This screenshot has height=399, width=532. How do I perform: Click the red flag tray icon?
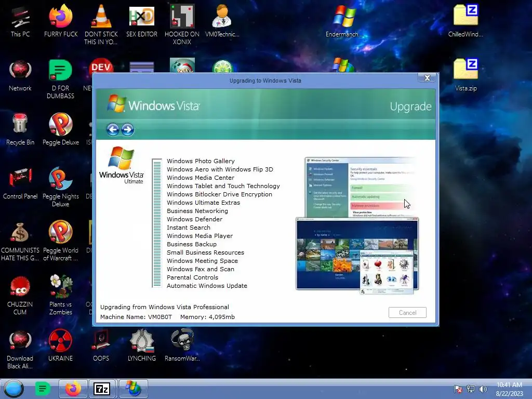(458, 389)
